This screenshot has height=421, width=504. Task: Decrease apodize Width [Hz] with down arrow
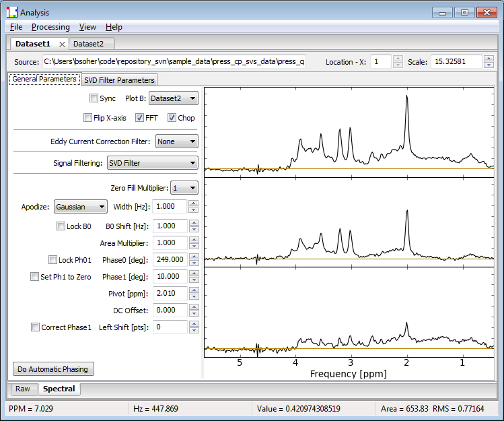(194, 209)
